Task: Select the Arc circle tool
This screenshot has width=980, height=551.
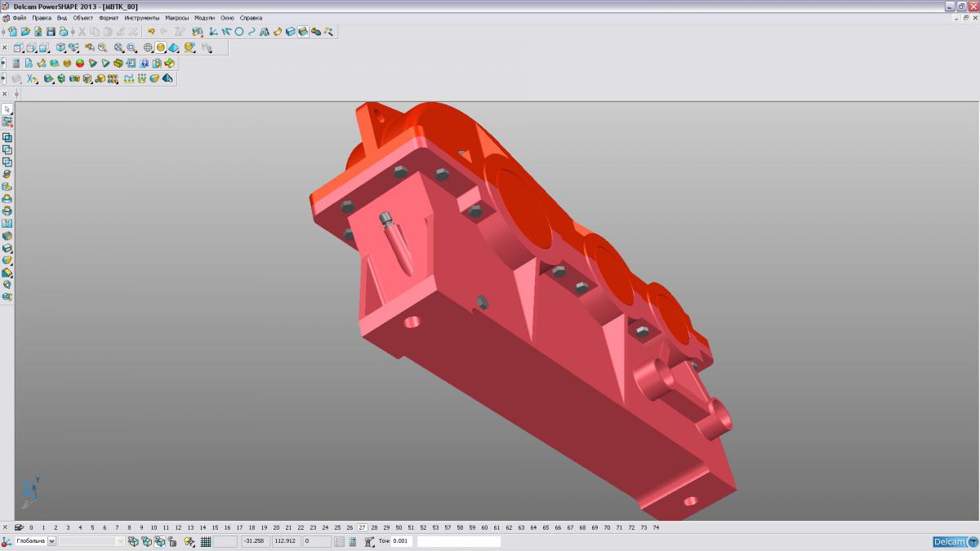Action: (239, 31)
